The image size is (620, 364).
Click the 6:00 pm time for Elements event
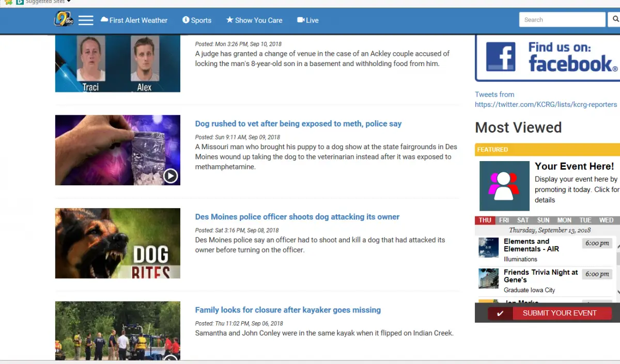(598, 243)
